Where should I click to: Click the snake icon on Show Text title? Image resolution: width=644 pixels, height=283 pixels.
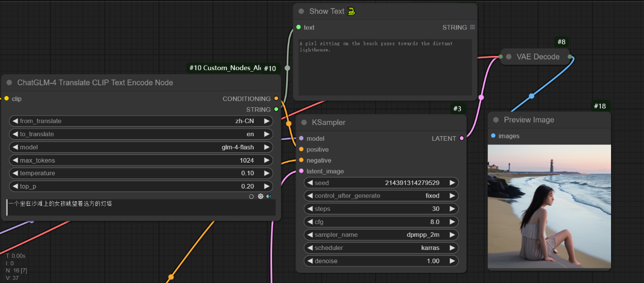351,11
